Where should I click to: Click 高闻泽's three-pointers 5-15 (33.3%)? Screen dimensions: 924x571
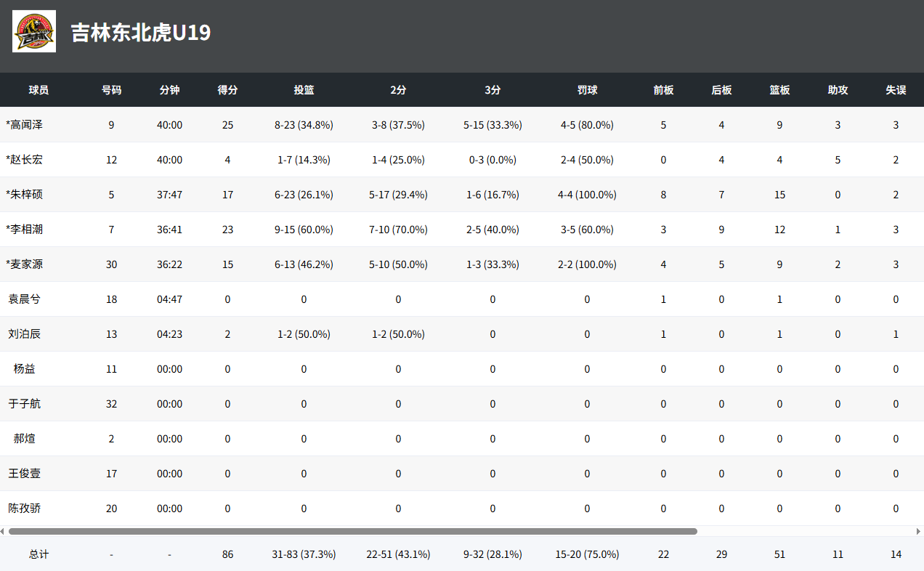point(493,125)
